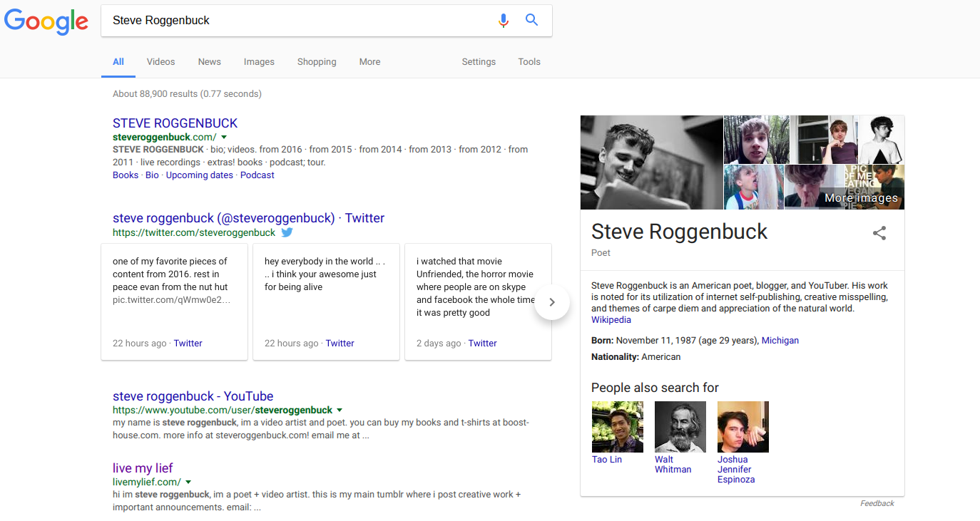This screenshot has height=521, width=980.
Task: Open the Settings menu
Action: point(479,62)
